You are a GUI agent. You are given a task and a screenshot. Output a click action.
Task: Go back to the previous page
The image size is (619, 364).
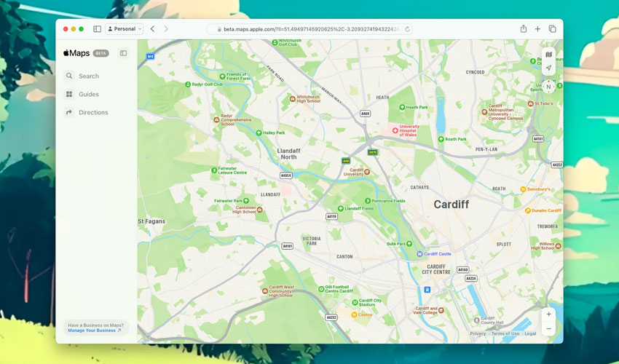[152, 29]
